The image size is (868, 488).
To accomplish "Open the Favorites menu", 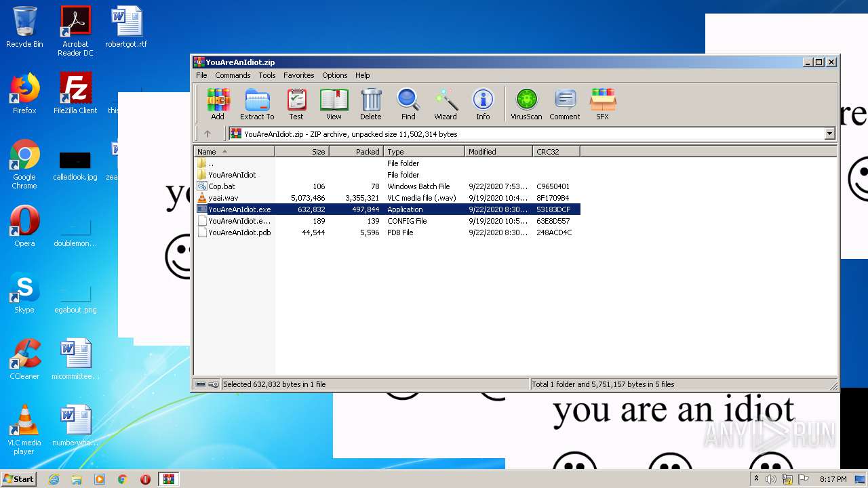I will 299,75.
